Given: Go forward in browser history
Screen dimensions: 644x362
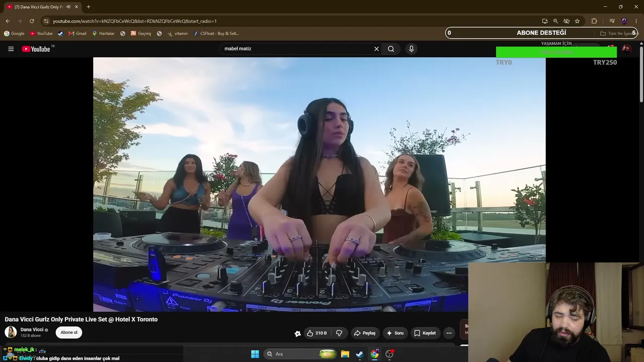Looking at the screenshot, I should point(20,21).
